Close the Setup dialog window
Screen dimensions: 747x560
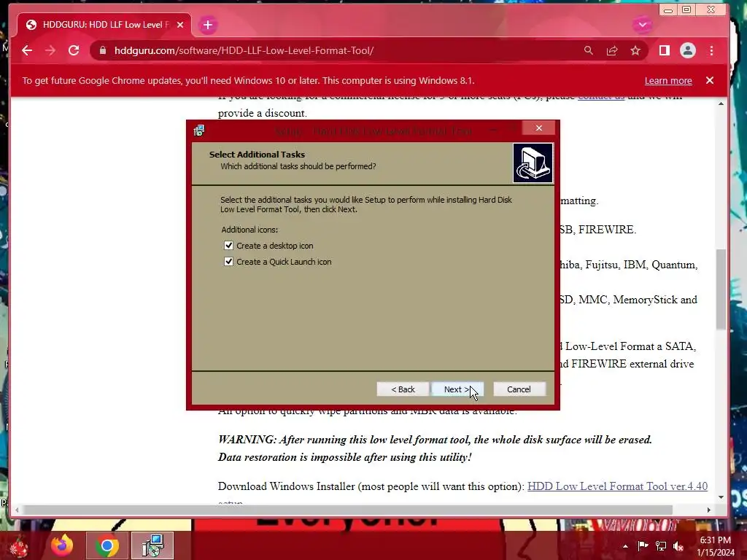539,128
